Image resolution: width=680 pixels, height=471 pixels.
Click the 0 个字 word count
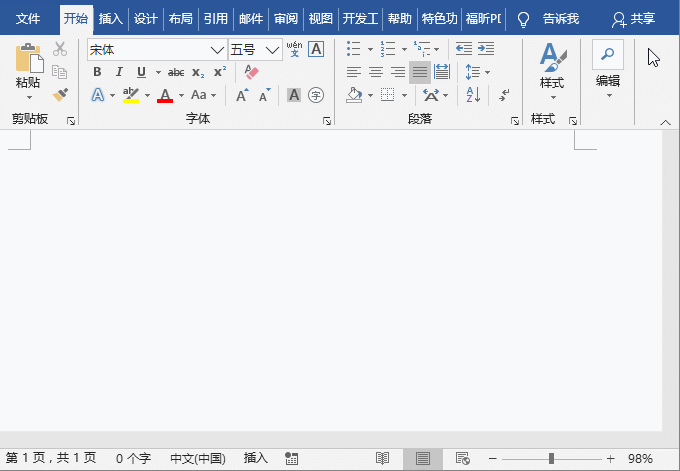[x=133, y=458]
